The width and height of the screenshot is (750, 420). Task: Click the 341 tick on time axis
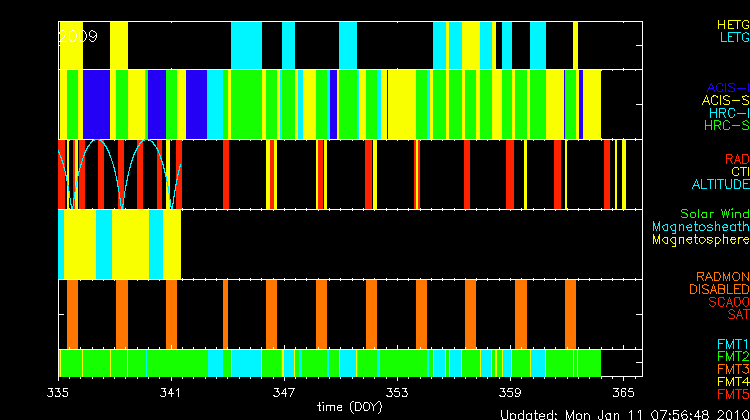171,392
